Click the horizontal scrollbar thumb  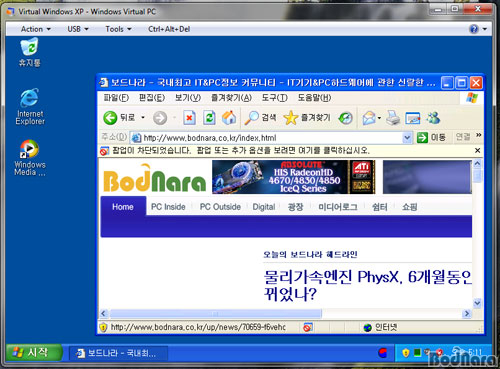tap(216, 313)
